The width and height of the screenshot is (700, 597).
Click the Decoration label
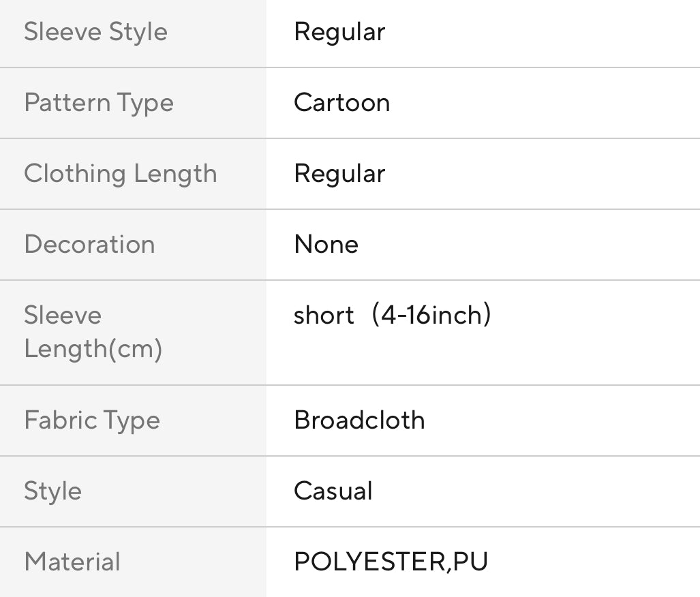coord(89,245)
